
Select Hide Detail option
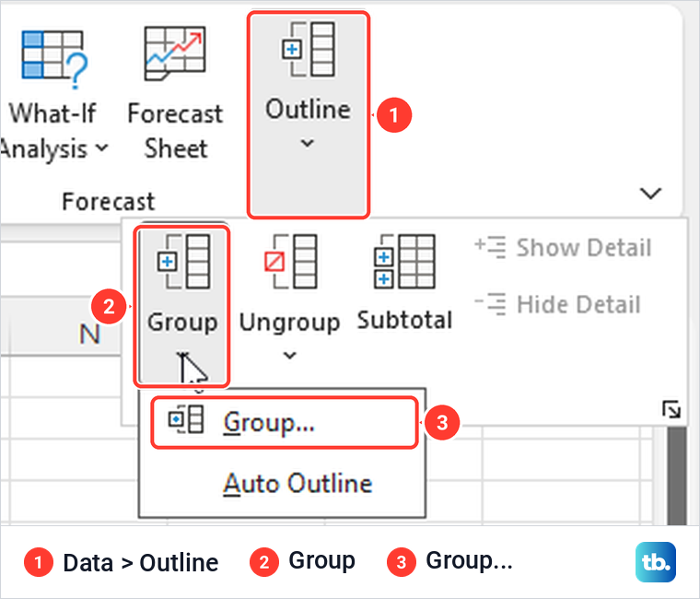(557, 305)
